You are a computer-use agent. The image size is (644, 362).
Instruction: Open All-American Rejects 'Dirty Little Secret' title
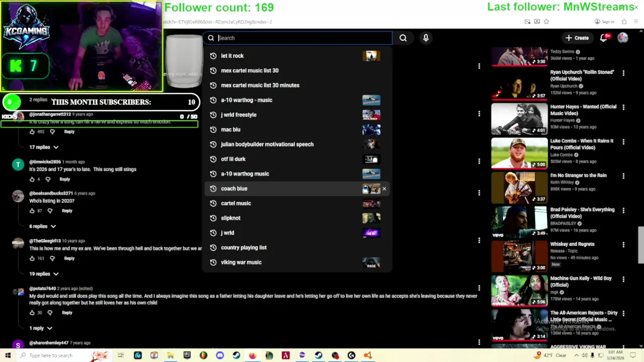584,316
